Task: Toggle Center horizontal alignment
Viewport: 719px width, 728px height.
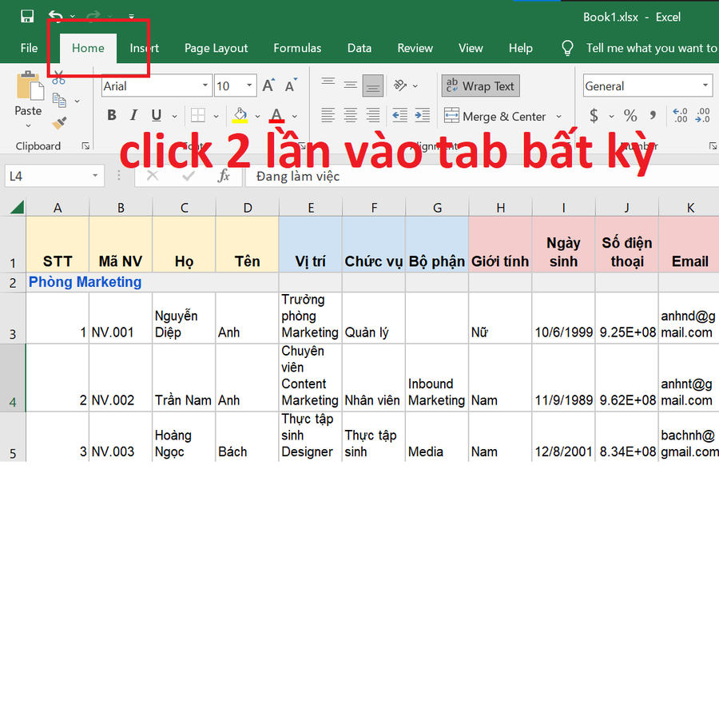Action: [x=351, y=116]
